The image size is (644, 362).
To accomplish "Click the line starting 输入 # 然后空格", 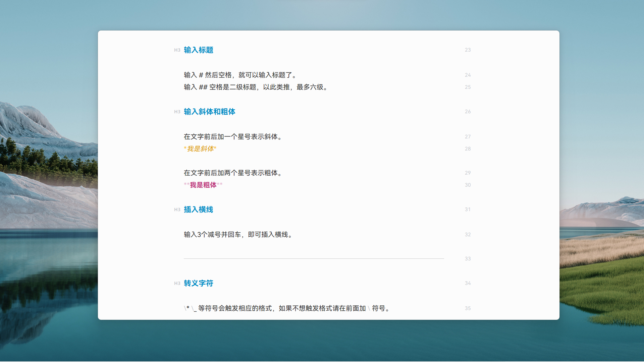I will (240, 75).
